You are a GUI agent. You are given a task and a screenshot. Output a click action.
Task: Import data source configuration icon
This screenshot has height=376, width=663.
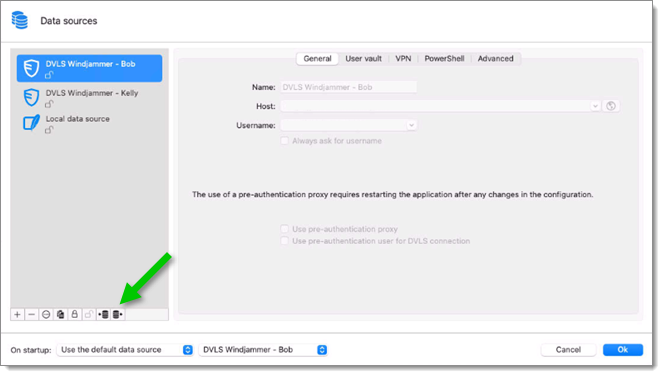tap(103, 315)
